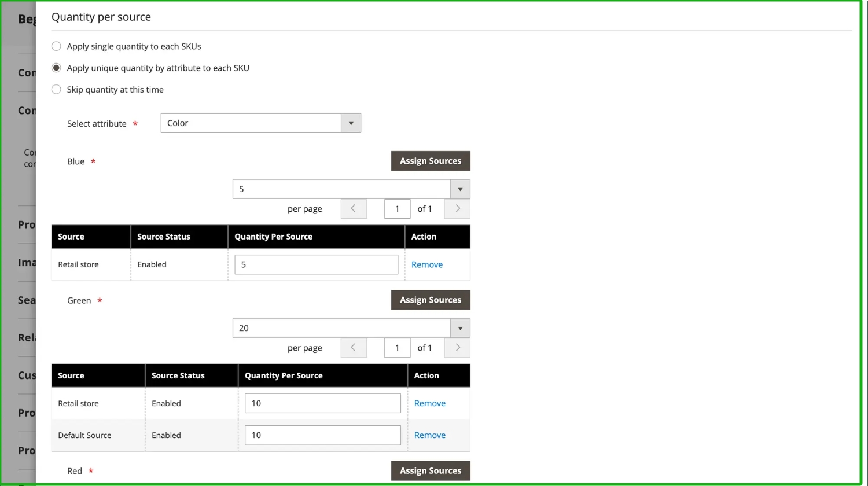868x486 pixels.
Task: Open the Select attribute Color dropdown
Action: point(260,123)
